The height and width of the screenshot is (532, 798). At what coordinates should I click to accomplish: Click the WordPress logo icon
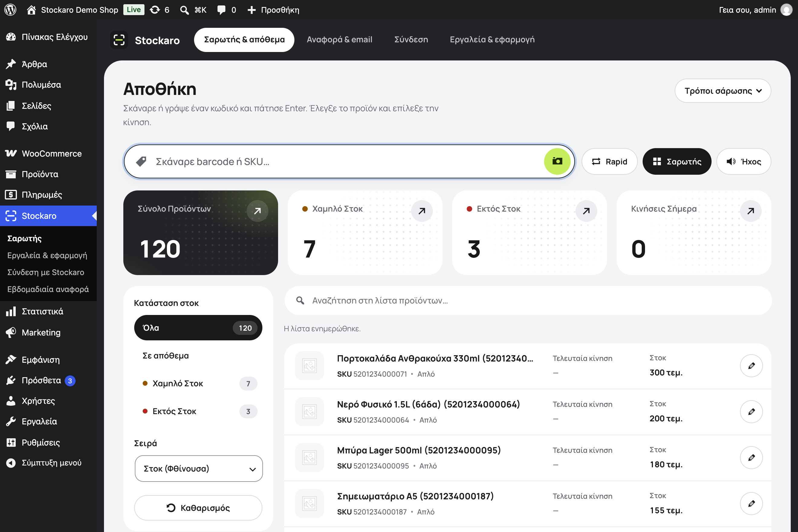click(x=11, y=10)
